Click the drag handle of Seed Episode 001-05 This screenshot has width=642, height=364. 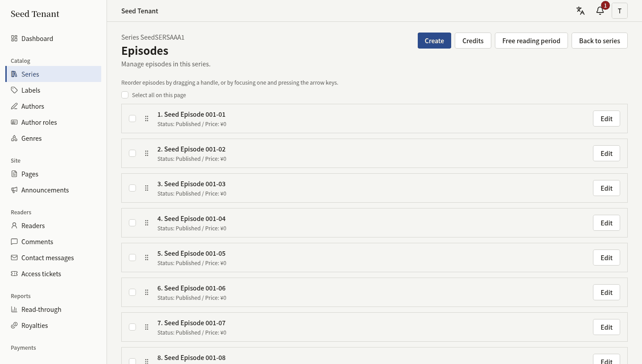point(147,258)
